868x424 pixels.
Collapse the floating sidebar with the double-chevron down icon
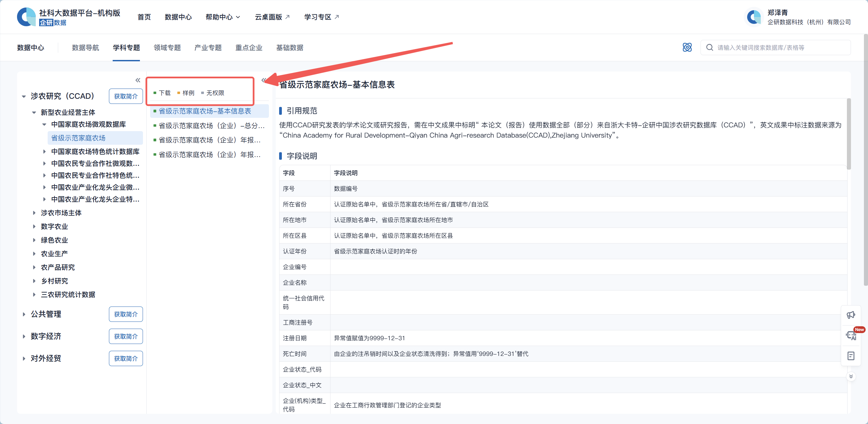(851, 376)
